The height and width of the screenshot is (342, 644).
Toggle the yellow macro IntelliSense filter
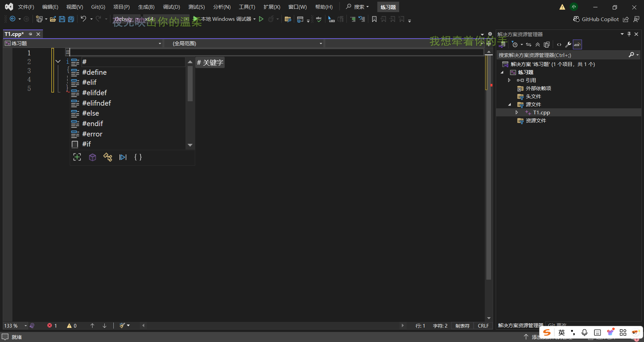[x=108, y=157]
